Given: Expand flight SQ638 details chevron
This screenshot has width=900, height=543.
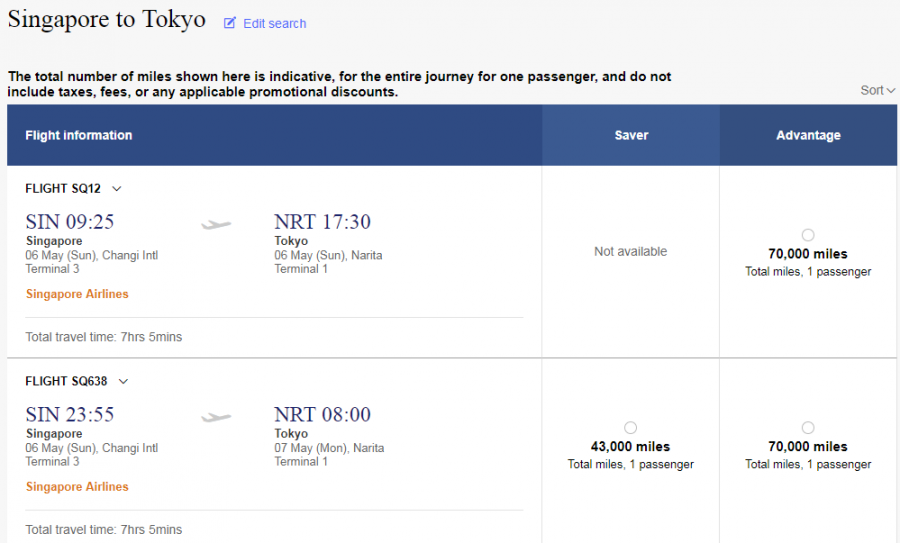Looking at the screenshot, I should [124, 381].
